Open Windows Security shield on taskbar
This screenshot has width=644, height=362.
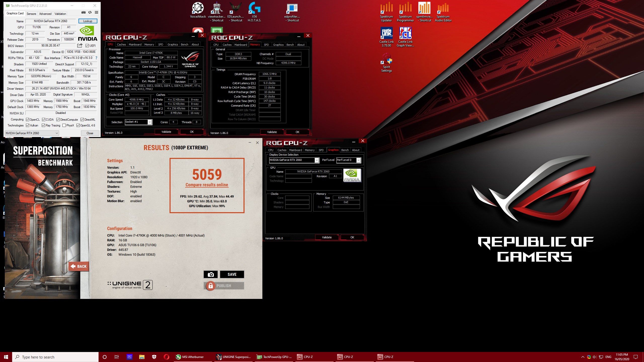click(154, 357)
